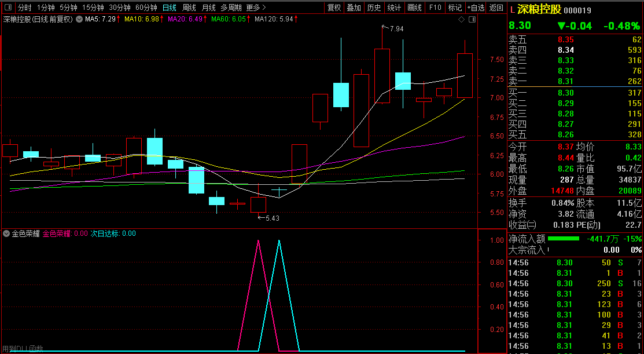Click the 标记 mark button
Viewport: 644px width, 354px height.
pyautogui.click(x=455, y=8)
